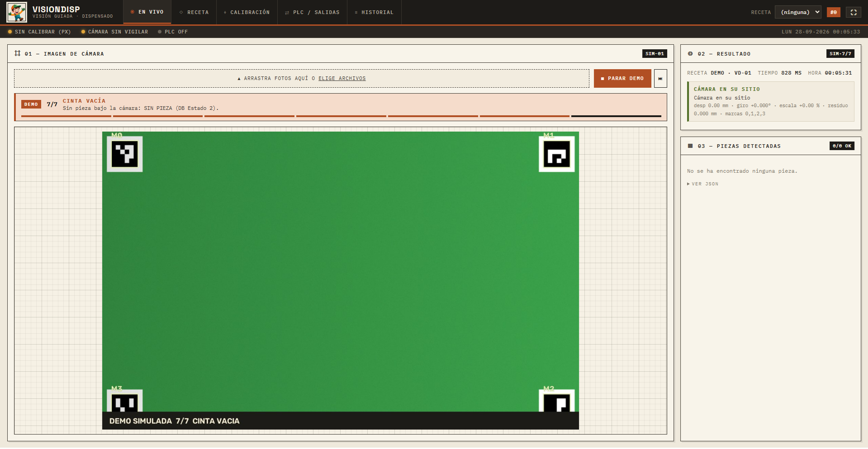Click the 'Cámara en su sitio' result heading
Screen dimensions: 868x449
point(727,90)
